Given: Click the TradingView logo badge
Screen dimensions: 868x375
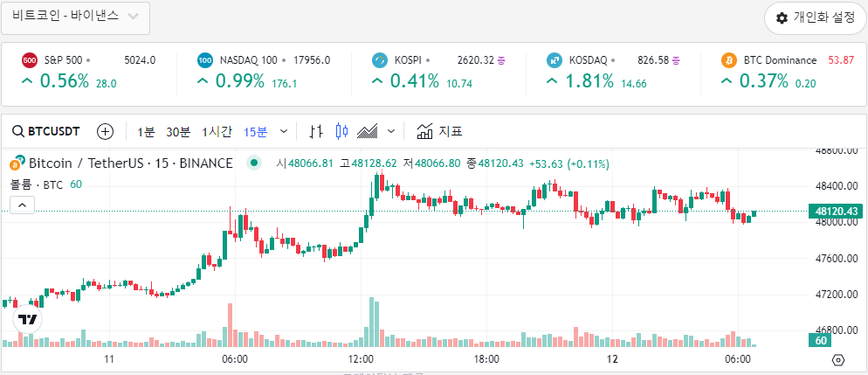Looking at the screenshot, I should (28, 319).
